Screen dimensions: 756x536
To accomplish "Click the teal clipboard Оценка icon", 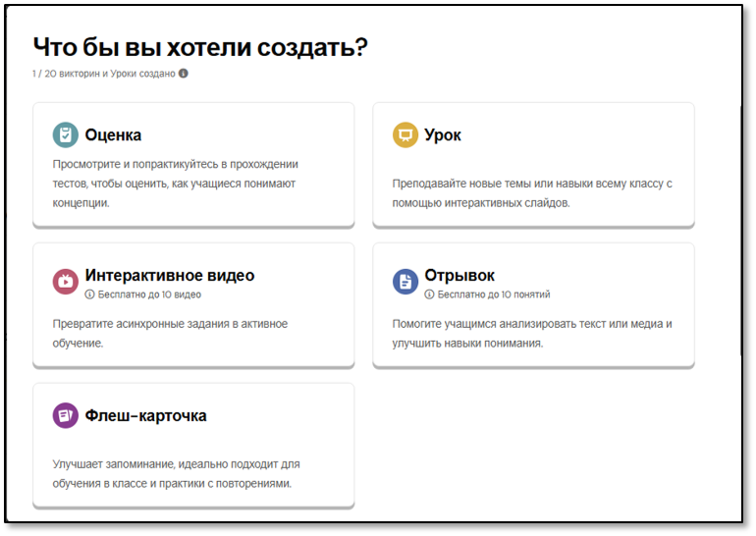I will click(x=66, y=134).
